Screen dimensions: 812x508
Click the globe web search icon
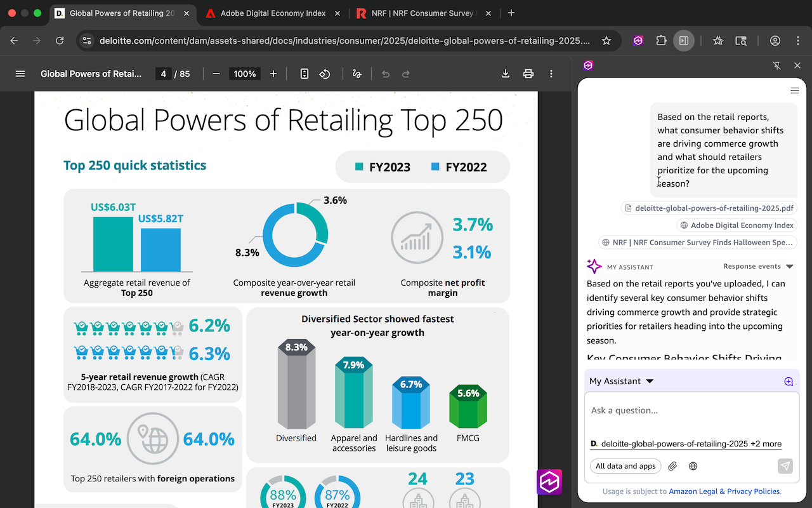[693, 466]
